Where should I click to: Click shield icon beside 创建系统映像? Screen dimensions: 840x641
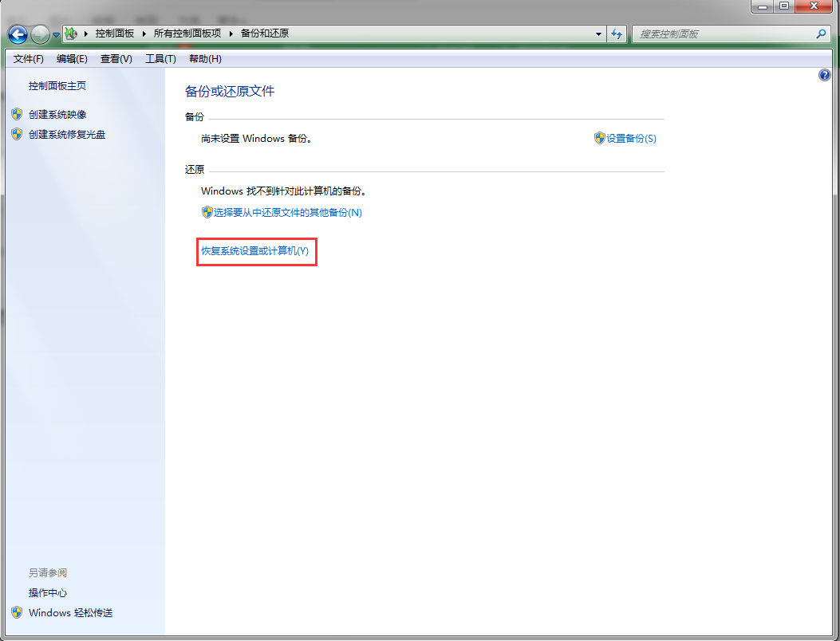(x=17, y=114)
